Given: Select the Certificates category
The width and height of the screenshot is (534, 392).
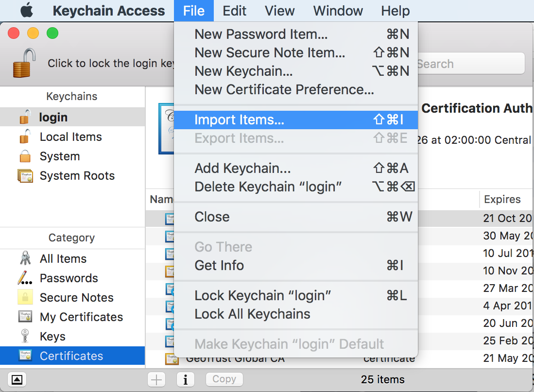Looking at the screenshot, I should [x=72, y=356].
